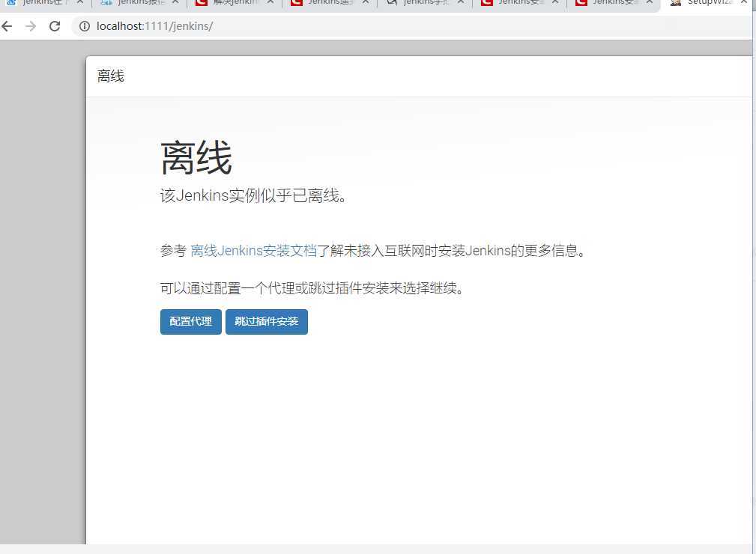Switch to the jenkins报 browser tab

[140, 2]
